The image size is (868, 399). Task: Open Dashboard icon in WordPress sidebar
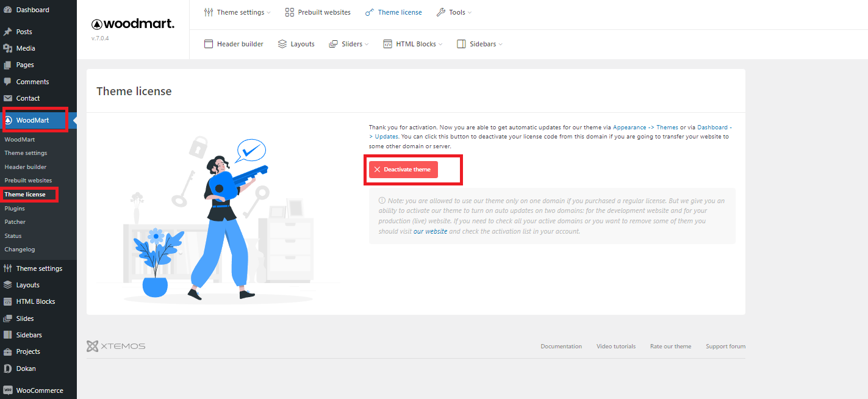pos(7,10)
